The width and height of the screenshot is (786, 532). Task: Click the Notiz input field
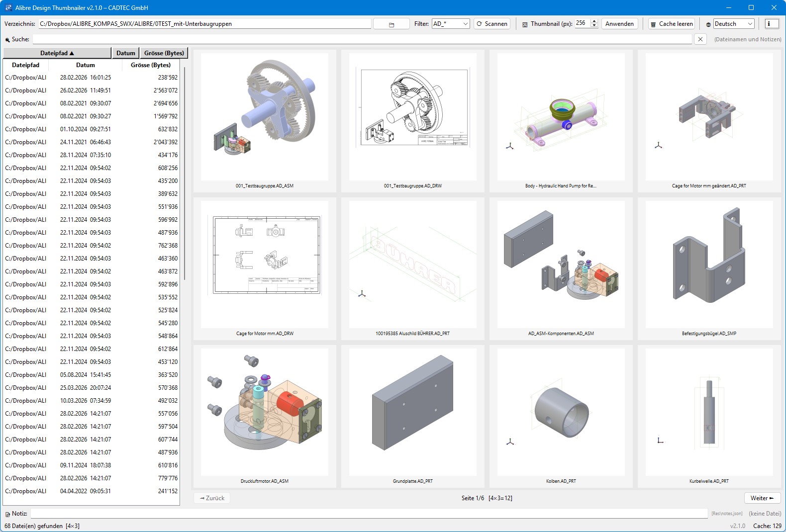tap(369, 514)
